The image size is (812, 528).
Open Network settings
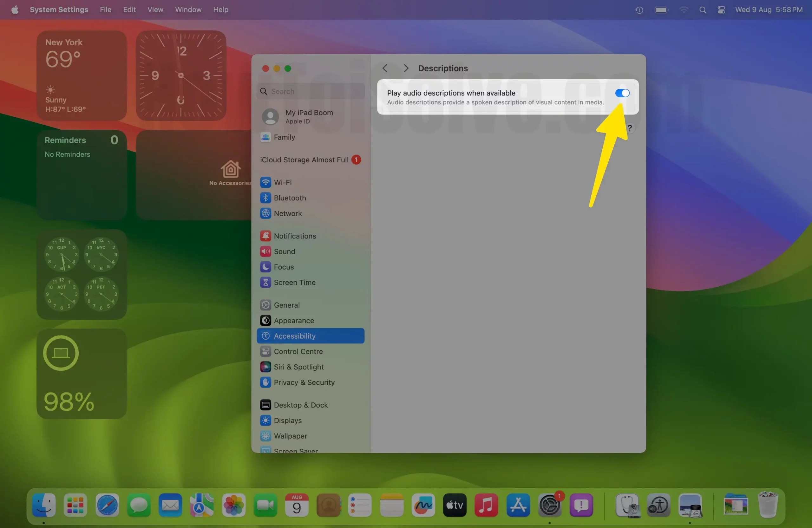288,213
